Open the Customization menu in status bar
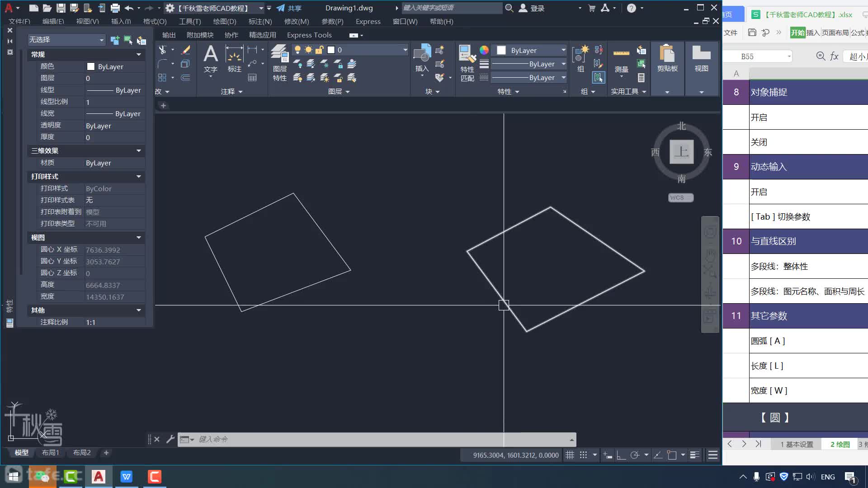 pos(713,455)
